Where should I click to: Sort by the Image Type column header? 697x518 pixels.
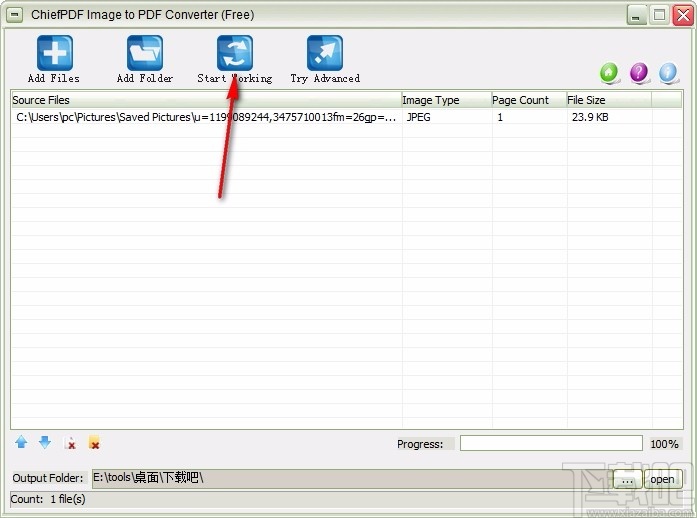tap(446, 100)
